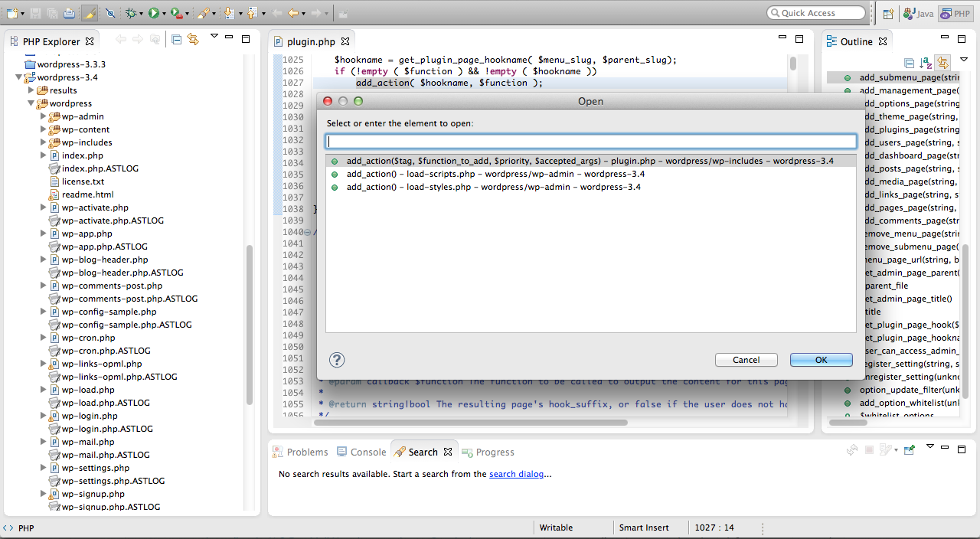
Task: Select the wp-content folder icon
Action: pos(54,129)
